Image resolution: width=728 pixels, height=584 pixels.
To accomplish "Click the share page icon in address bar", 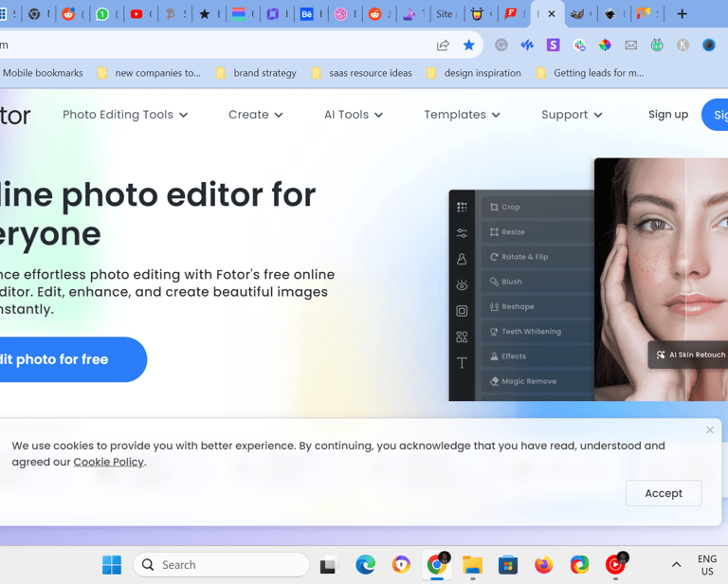I will (443, 45).
